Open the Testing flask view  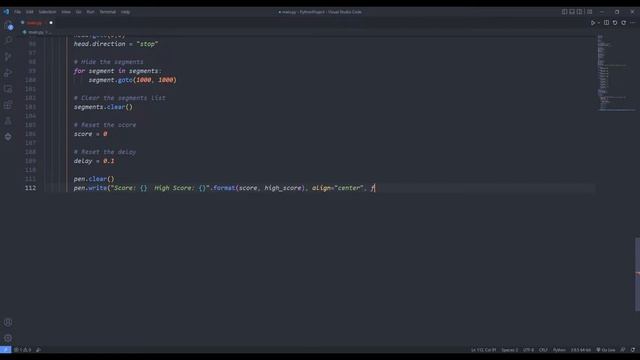pyautogui.click(x=8, y=121)
